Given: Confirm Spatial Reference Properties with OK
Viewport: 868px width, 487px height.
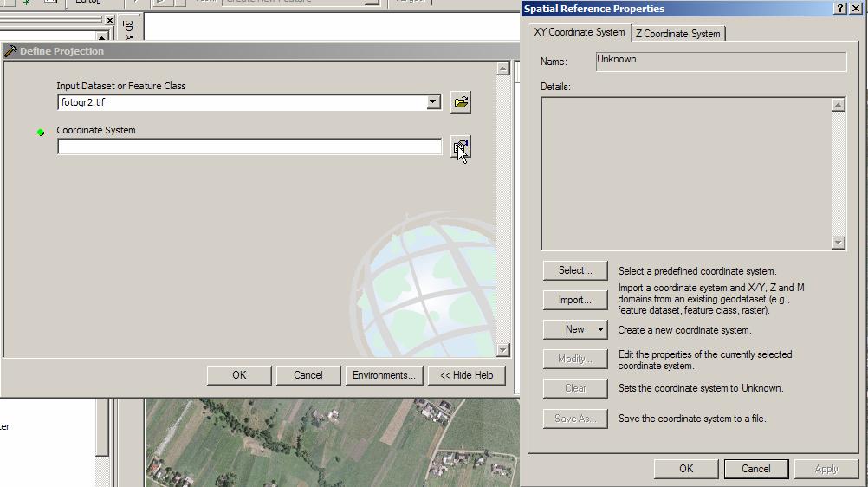Looking at the screenshot, I should [686, 469].
